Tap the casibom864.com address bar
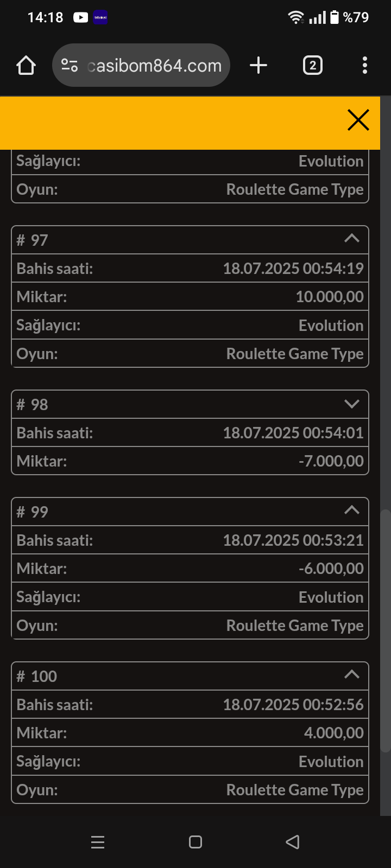The height and width of the screenshot is (868, 391). point(154,66)
